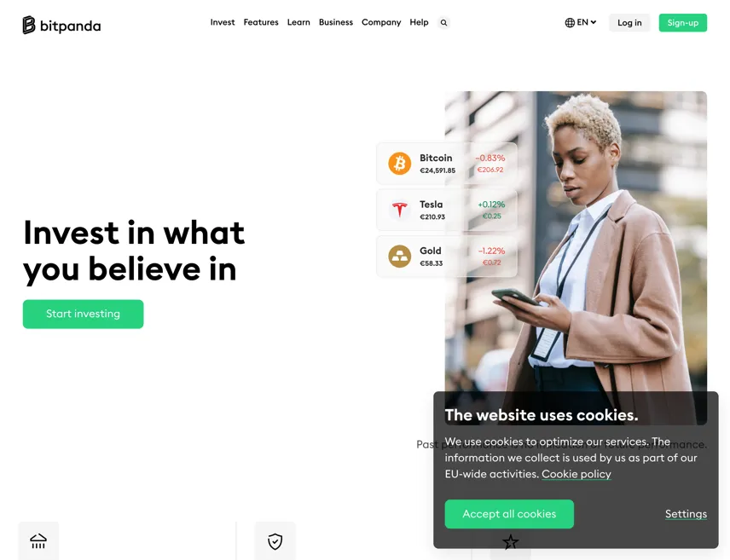
Task: Click the green Sign-up button
Action: [x=683, y=23]
